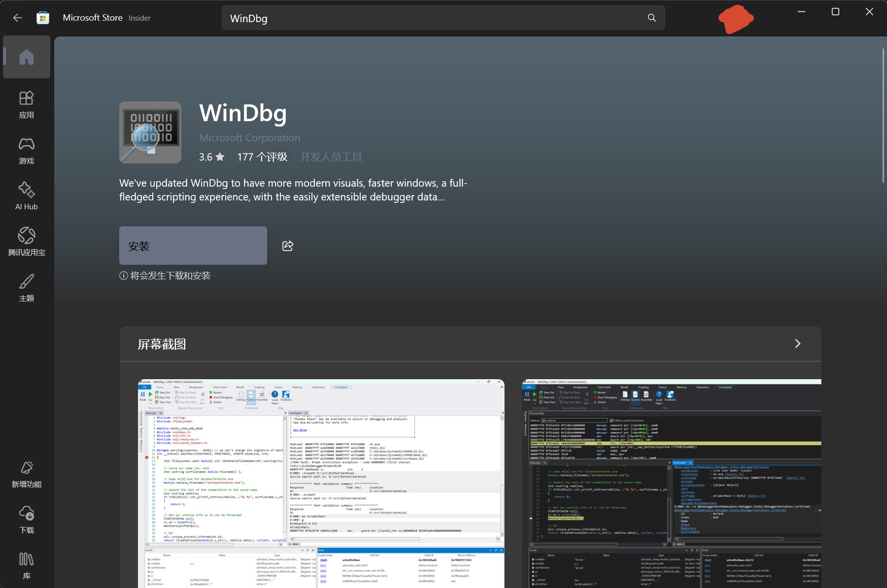Minimize the Microsoft Store window

pyautogui.click(x=801, y=12)
